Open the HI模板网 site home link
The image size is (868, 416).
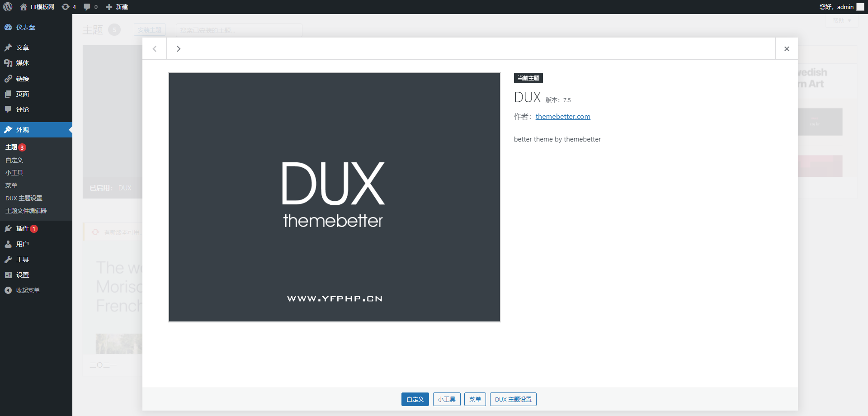pyautogui.click(x=37, y=7)
